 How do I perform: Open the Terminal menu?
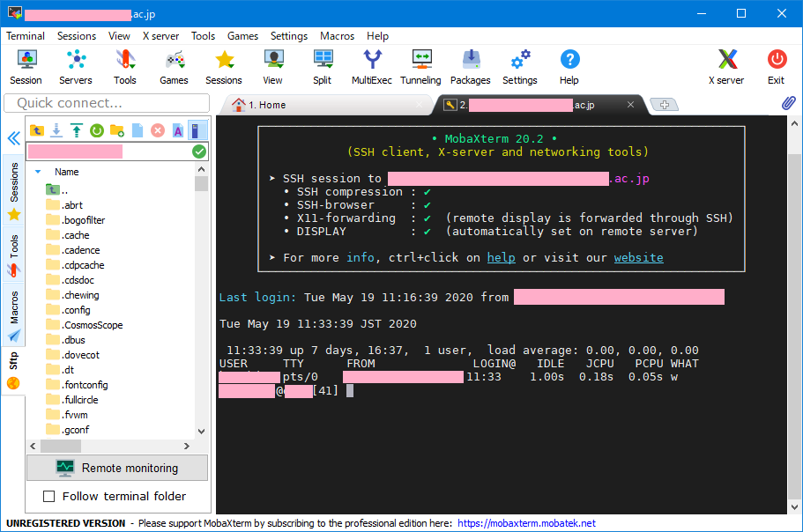[26, 36]
